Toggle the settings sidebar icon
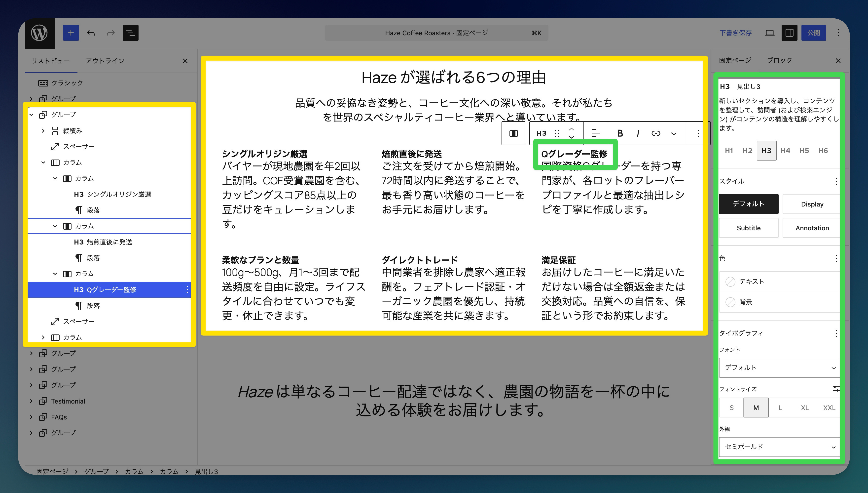 point(789,33)
